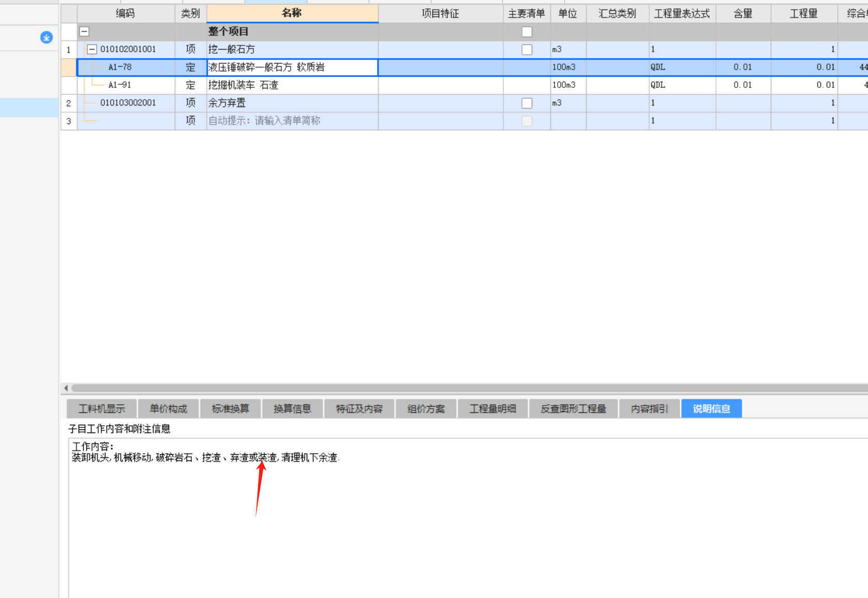Screen dimensions: 868x598
Task: Click name cell 挖一般石方
Action: point(292,50)
